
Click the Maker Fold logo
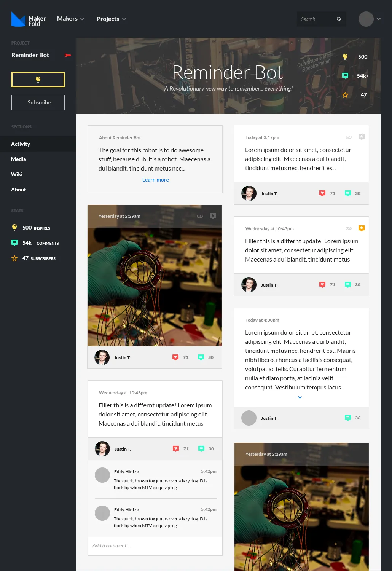(x=29, y=19)
